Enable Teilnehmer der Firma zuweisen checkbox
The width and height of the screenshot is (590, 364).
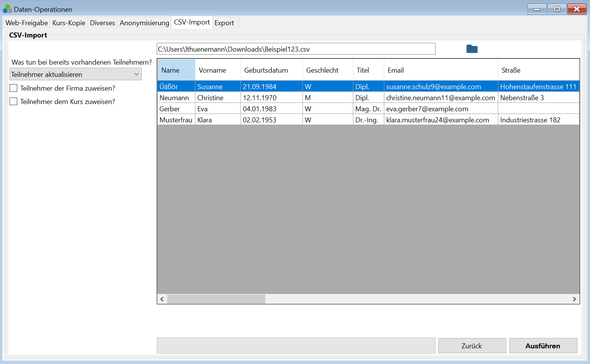pos(13,88)
